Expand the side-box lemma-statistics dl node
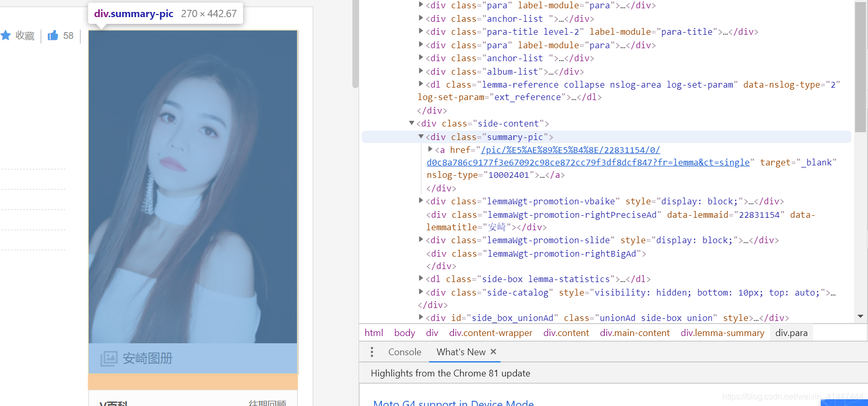The height and width of the screenshot is (406, 868). pos(421,279)
